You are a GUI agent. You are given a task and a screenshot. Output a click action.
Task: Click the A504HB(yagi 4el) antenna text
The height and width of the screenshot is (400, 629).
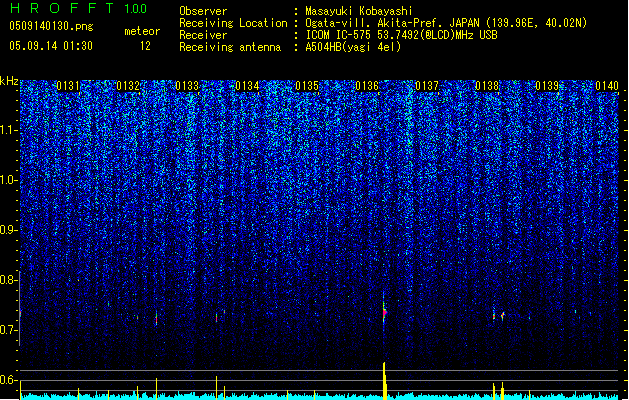[x=353, y=47]
